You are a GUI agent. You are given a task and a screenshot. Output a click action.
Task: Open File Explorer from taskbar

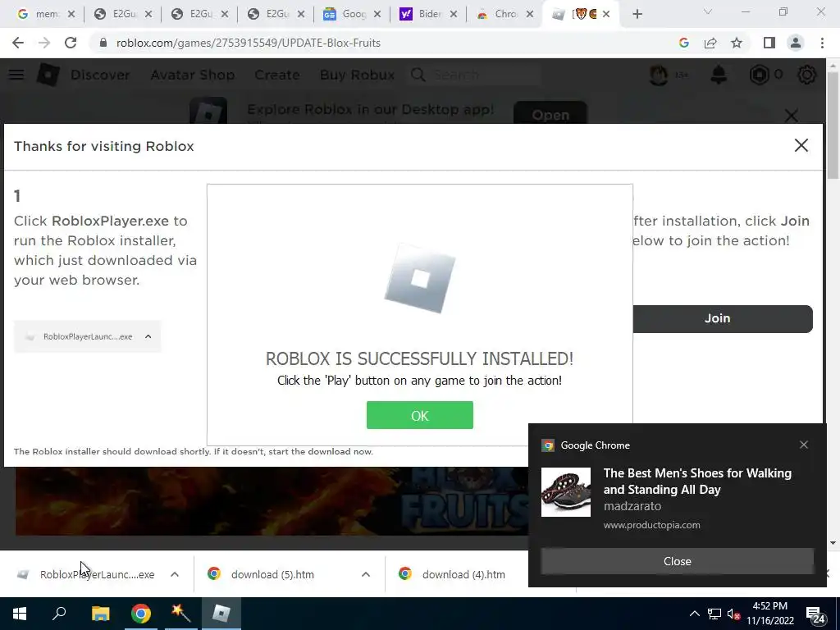coord(100,614)
